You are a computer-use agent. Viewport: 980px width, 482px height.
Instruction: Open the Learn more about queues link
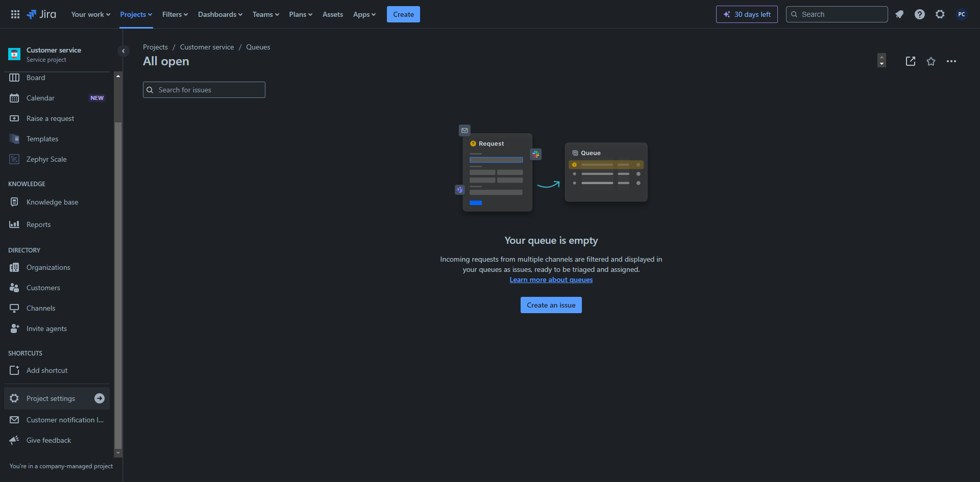551,280
